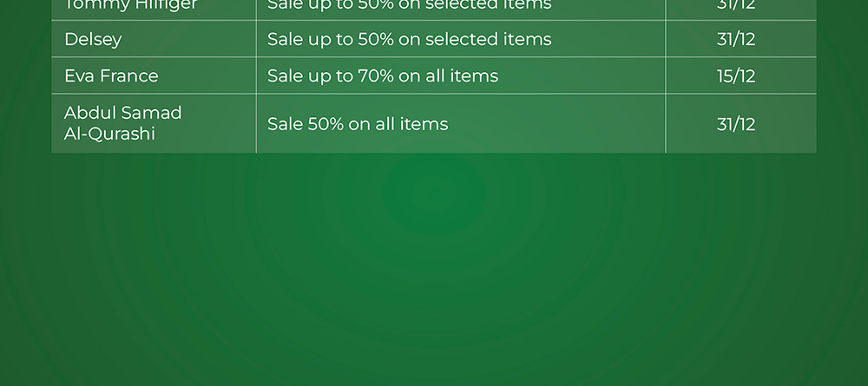The height and width of the screenshot is (386, 868).
Task: Select the Delsey brand name cell
Action: pyautogui.click(x=93, y=39)
